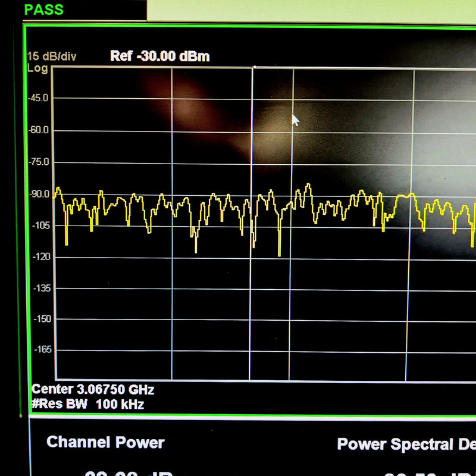Click the -105 y-axis label

40,226
